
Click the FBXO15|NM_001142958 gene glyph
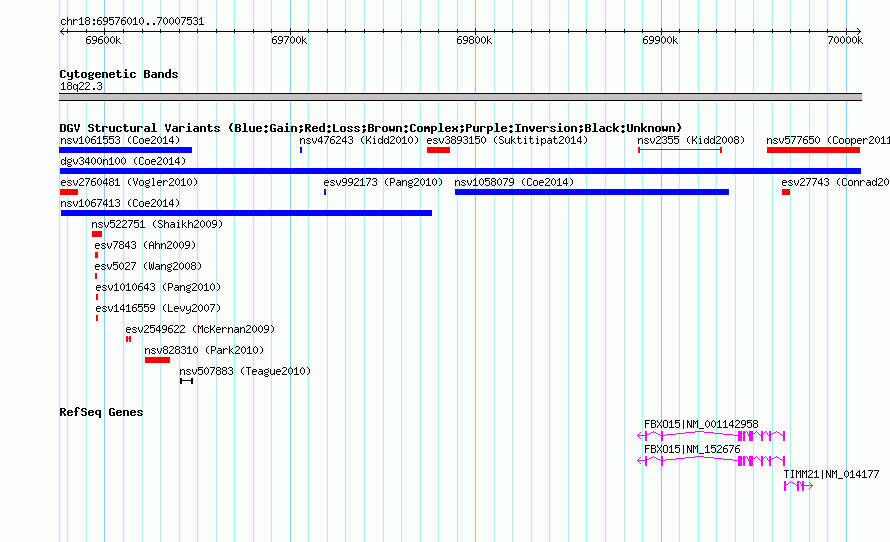[711, 436]
